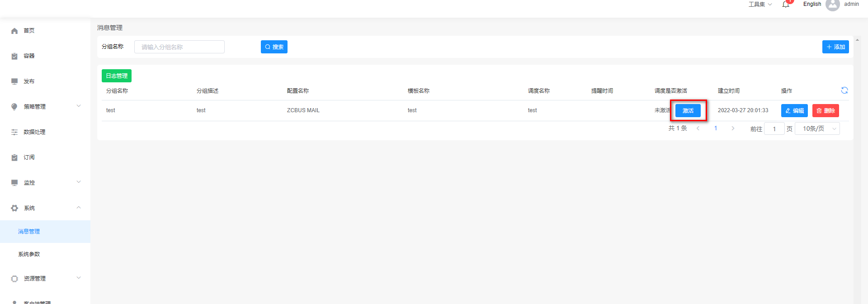The width and height of the screenshot is (868, 304).
Task: Click the green 日志管理 button
Action: point(117,76)
